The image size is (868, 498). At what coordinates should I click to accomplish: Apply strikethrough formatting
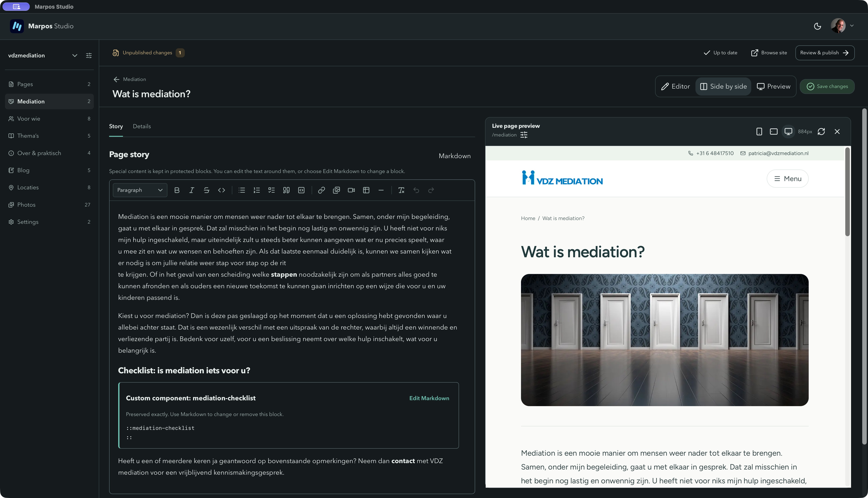tap(206, 190)
